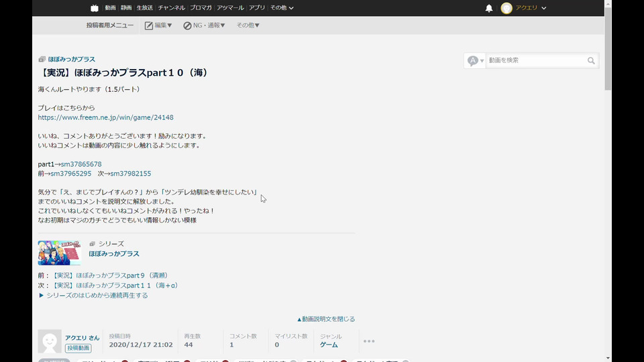Click 投稿動画 button under uploader name
Image resolution: width=644 pixels, height=362 pixels.
[78, 348]
